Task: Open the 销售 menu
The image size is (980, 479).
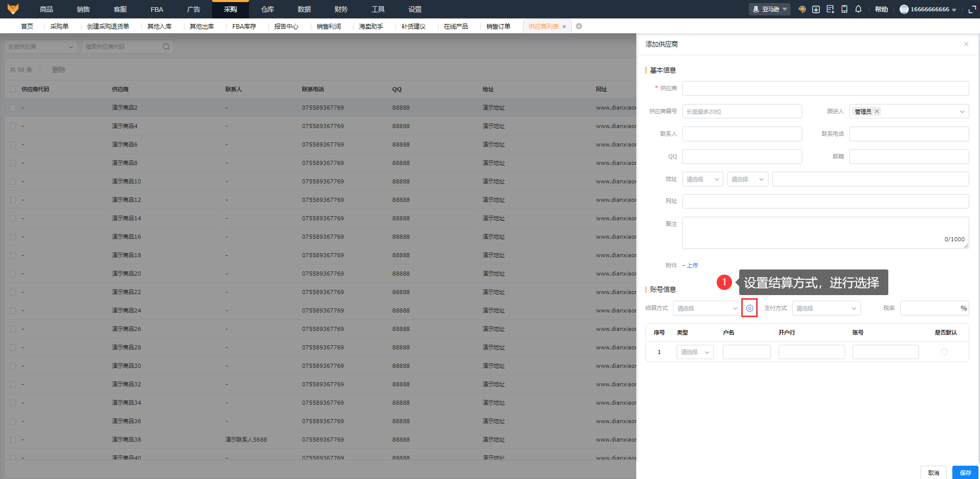Action: click(x=84, y=9)
